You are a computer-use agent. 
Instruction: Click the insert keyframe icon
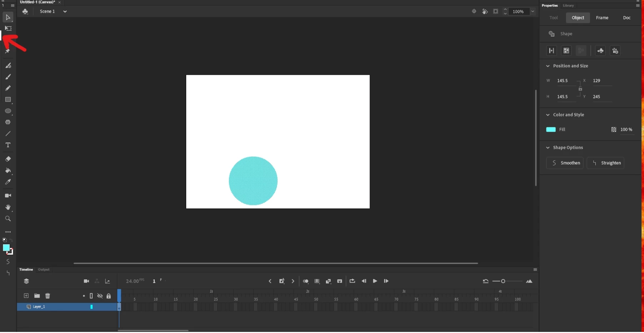point(282,281)
